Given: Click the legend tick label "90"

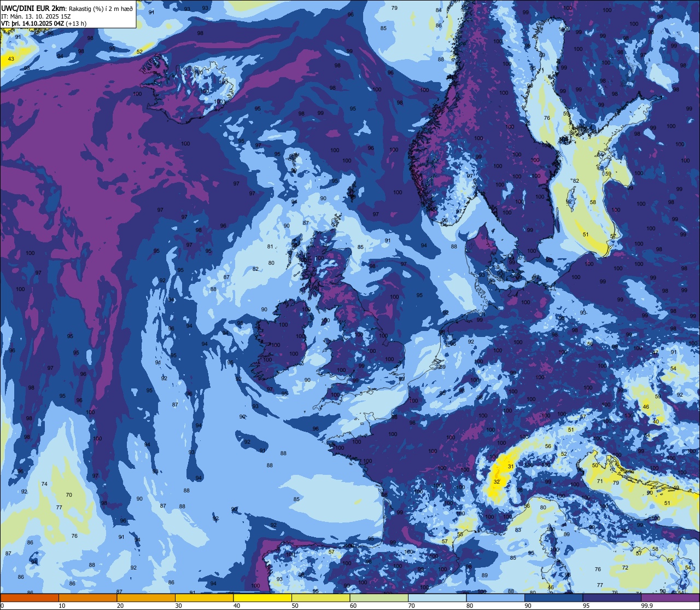Looking at the screenshot, I should [x=528, y=606].
